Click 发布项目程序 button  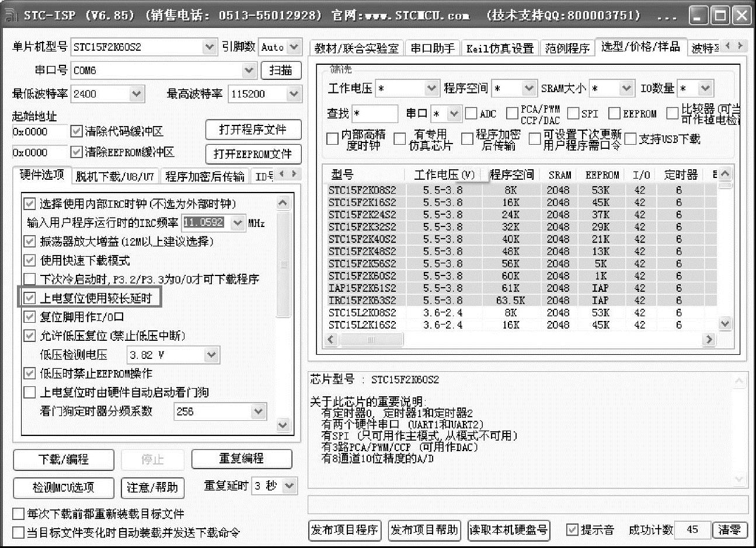click(345, 530)
